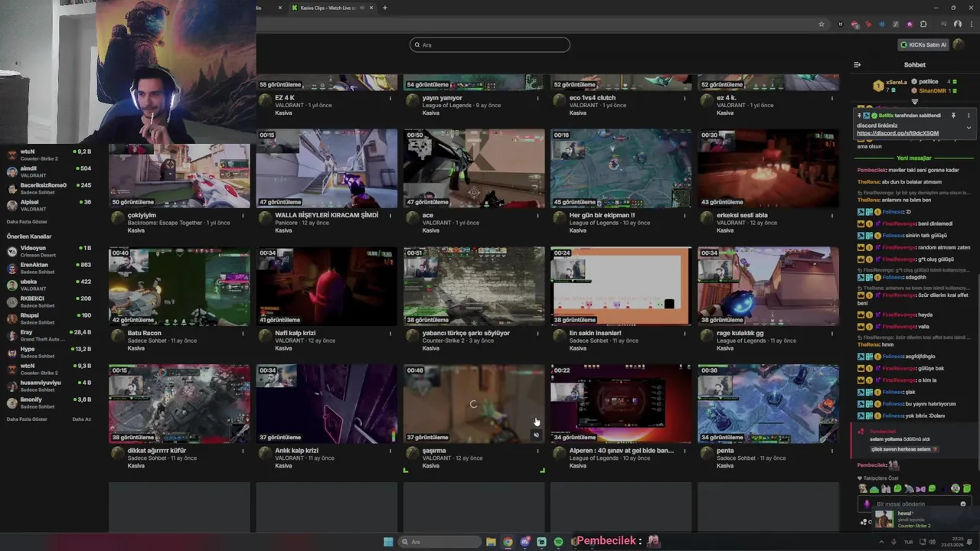Play the erkeksi sesli abla clip thumbnail
The image size is (980, 551).
768,168
